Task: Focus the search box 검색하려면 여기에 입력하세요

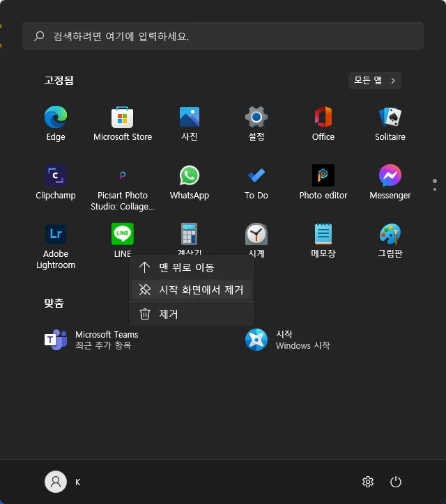Action: (223, 36)
